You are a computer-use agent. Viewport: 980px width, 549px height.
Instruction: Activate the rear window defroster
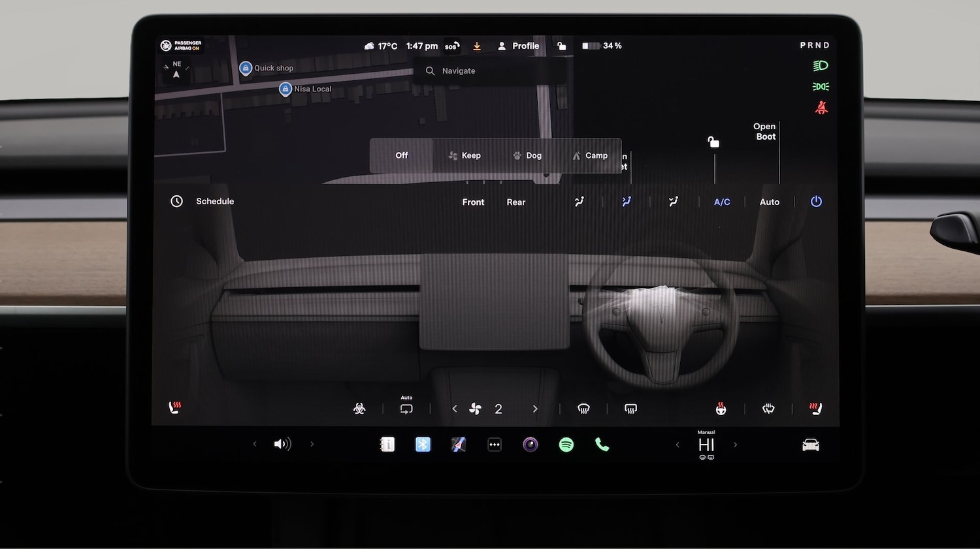pos(630,409)
